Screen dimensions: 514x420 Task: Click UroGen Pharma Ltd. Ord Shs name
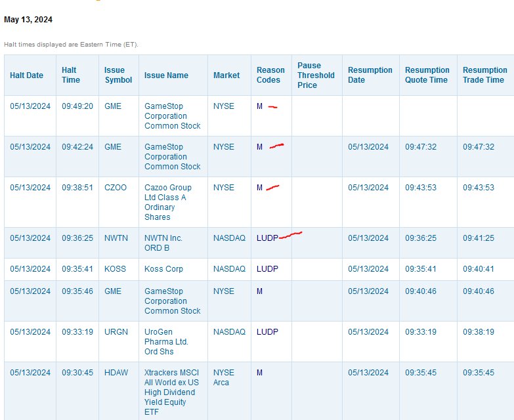click(x=166, y=341)
